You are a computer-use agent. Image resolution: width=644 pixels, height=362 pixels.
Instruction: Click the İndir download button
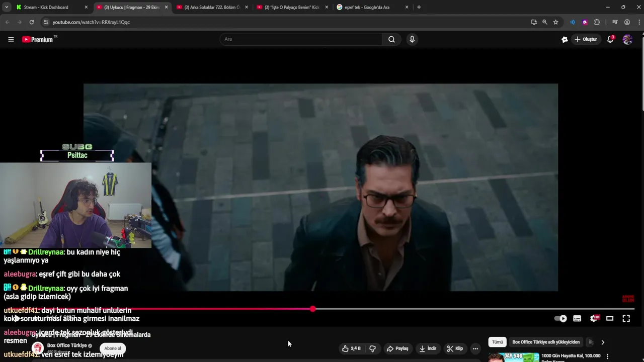pyautogui.click(x=428, y=348)
